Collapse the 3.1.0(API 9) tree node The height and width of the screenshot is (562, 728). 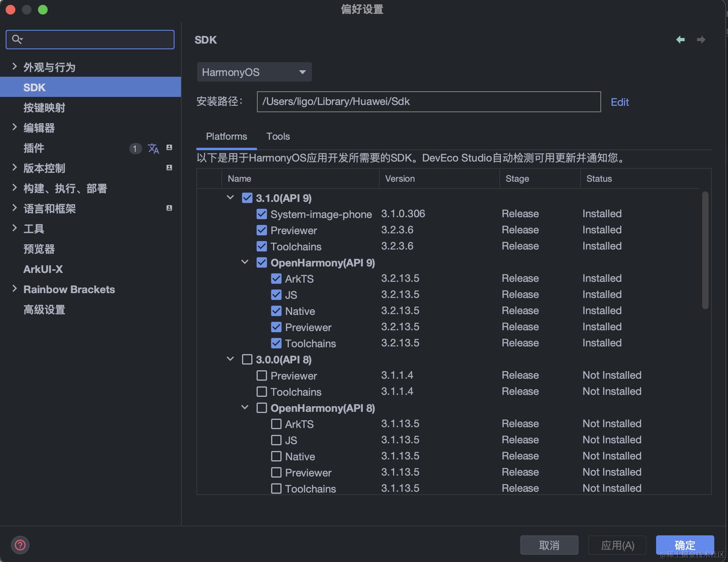[x=230, y=197]
